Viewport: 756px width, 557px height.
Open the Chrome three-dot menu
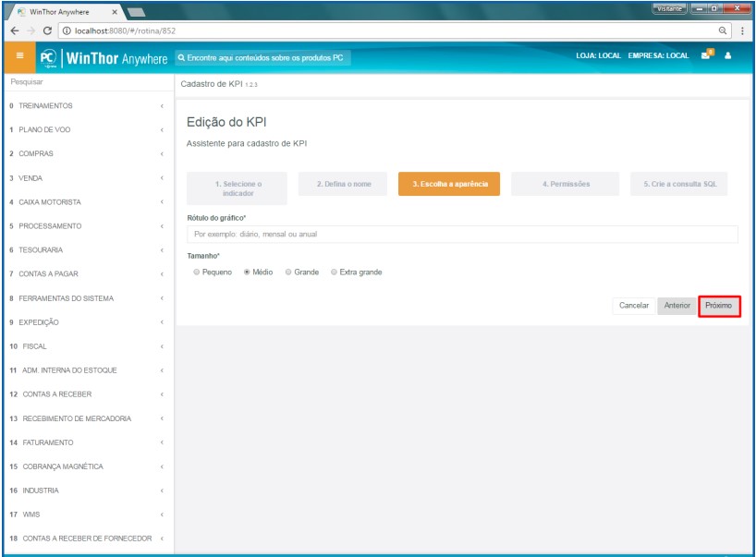coord(742,30)
